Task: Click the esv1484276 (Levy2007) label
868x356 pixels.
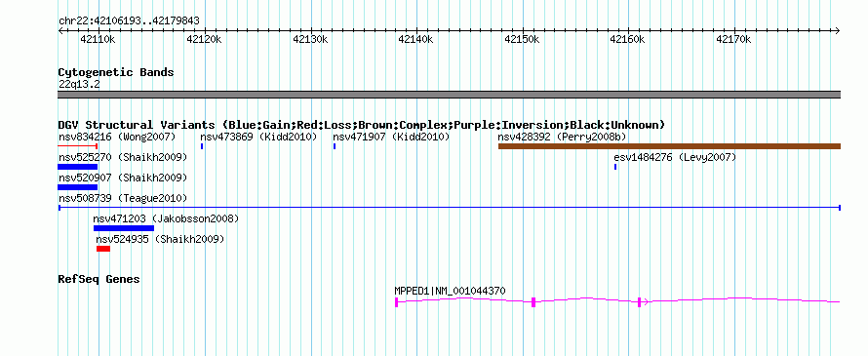Action: (x=675, y=158)
